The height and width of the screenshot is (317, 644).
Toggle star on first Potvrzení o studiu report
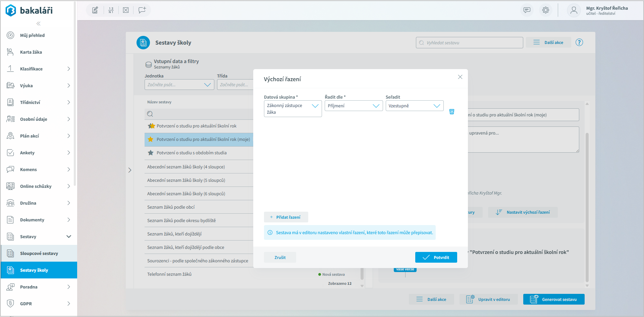[x=151, y=126]
